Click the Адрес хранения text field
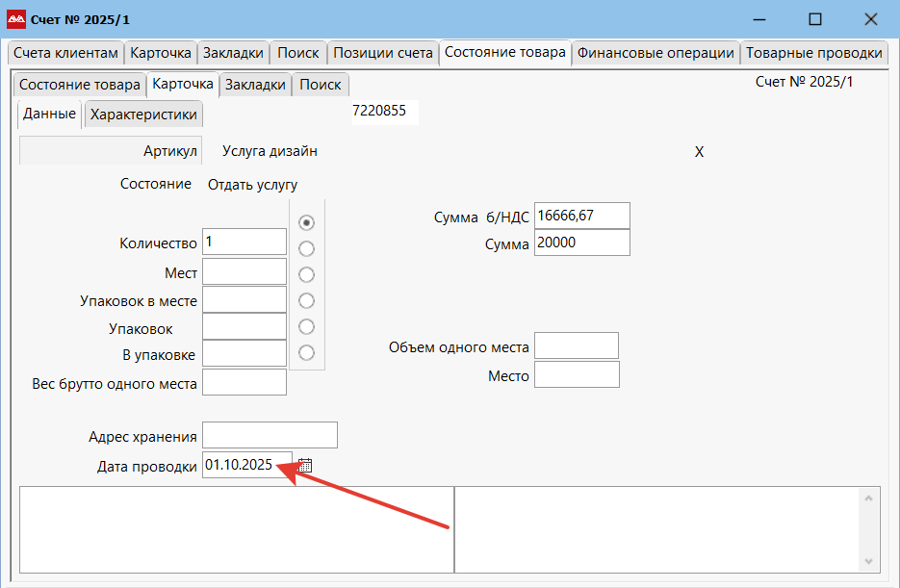The width and height of the screenshot is (900, 588). tap(270, 436)
